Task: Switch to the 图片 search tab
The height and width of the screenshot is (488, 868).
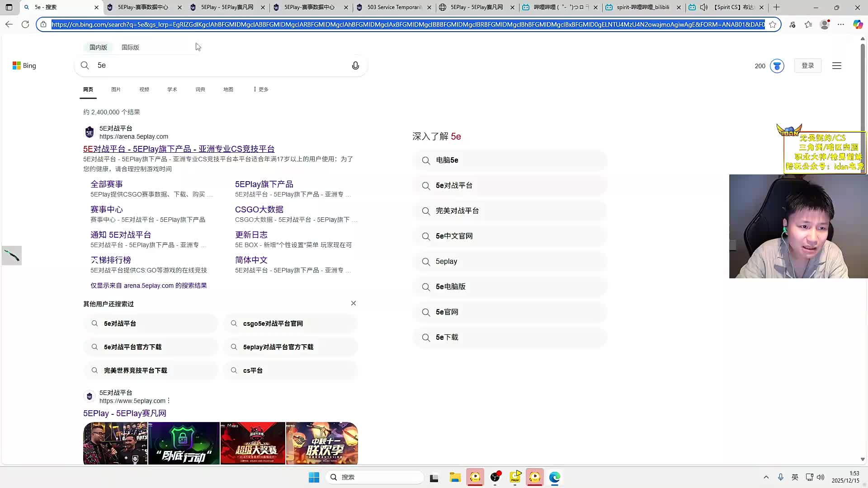Action: pos(116,89)
